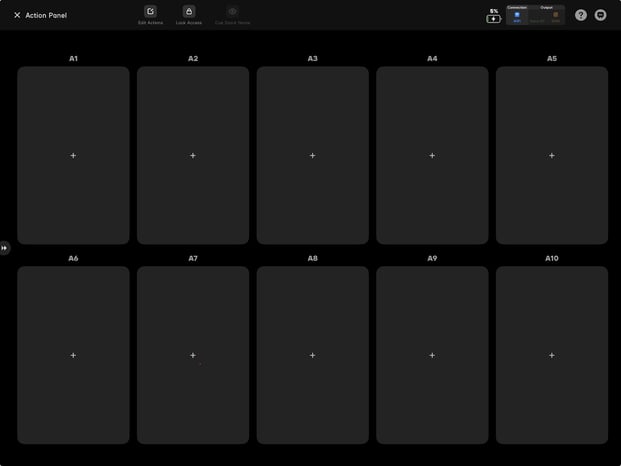Click the A1 slot label

point(73,59)
